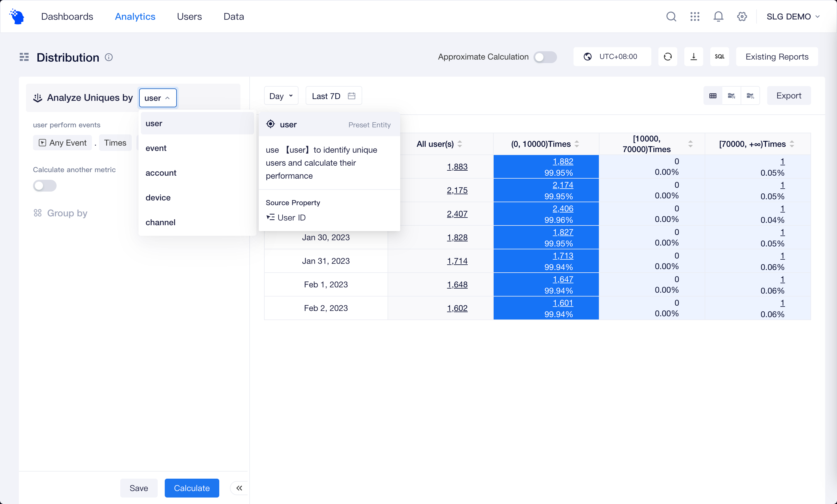This screenshot has height=504, width=837.
Task: Open the notifications bell
Action: point(718,16)
